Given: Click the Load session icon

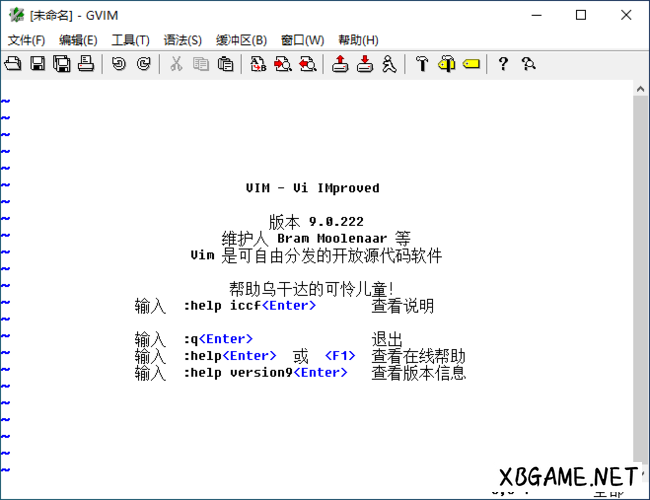Looking at the screenshot, I should coord(340,64).
